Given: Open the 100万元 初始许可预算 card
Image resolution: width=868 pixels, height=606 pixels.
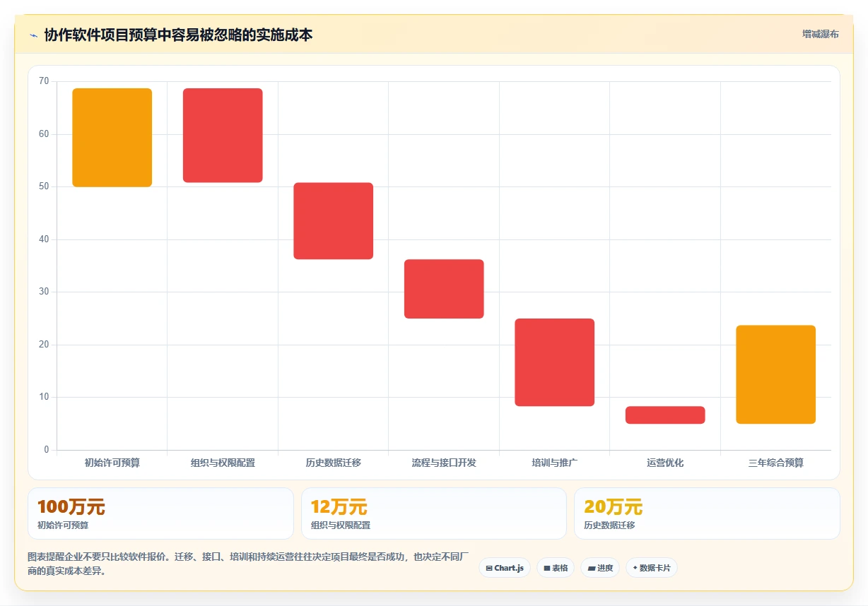Looking at the screenshot, I should pyautogui.click(x=160, y=513).
